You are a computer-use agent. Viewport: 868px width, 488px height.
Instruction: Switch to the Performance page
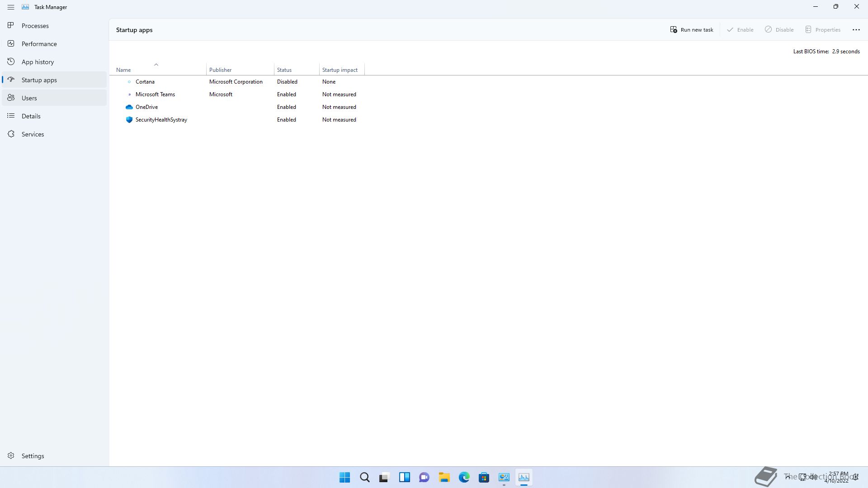click(x=54, y=44)
